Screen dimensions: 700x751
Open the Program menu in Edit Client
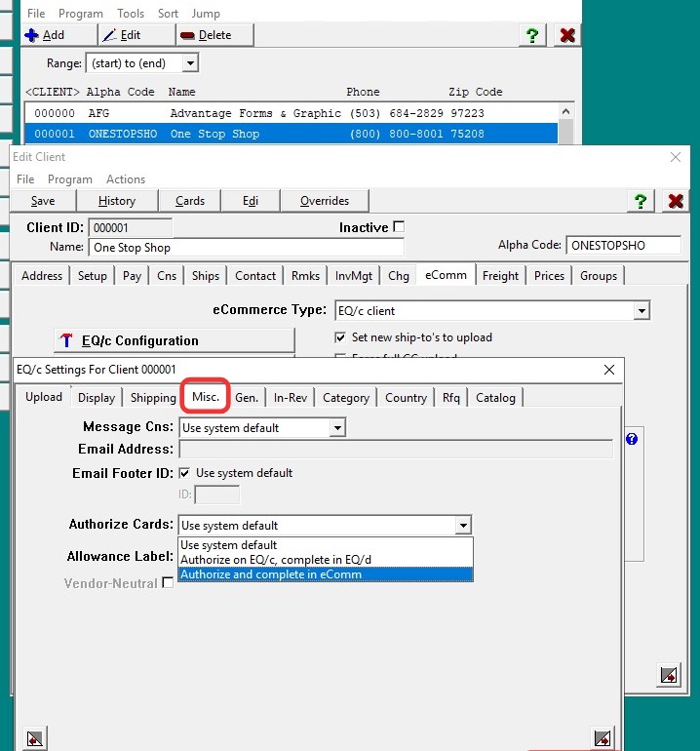click(x=70, y=179)
